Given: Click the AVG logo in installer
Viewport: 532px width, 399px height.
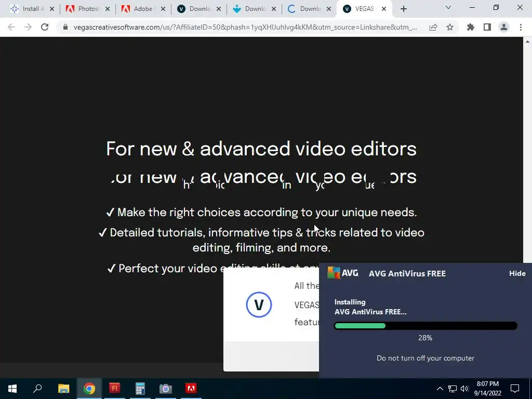Looking at the screenshot, I should [343, 273].
